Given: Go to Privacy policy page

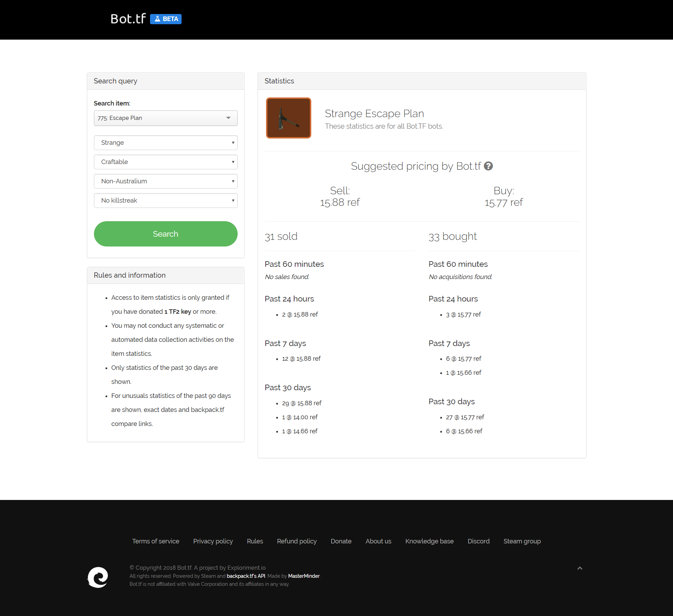Looking at the screenshot, I should click(213, 541).
